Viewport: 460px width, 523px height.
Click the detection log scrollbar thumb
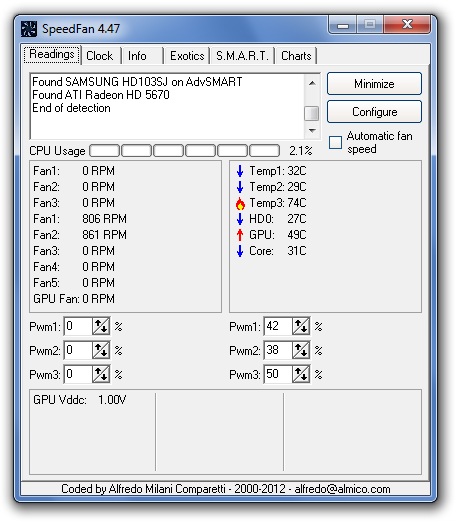tap(312, 113)
